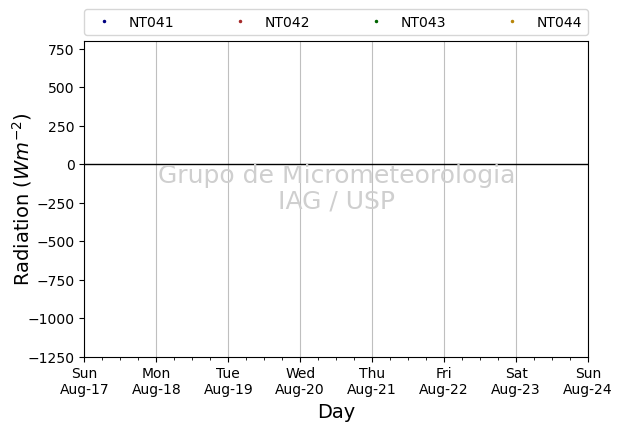Viewport: 622px width, 431px height.
Task: Click the Tue Aug-19 axis label
Action: 228,381
